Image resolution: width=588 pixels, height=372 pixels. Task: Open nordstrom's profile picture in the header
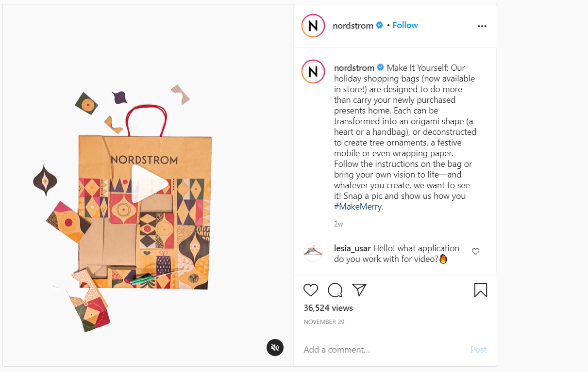coord(313,25)
